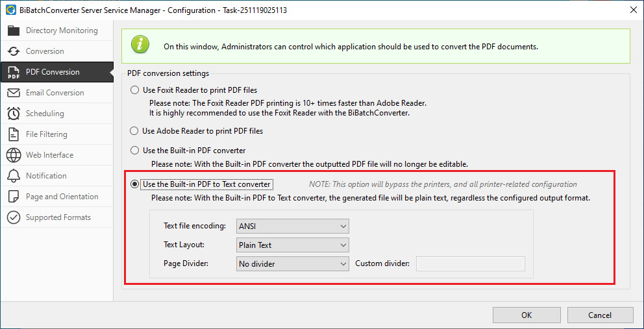The width and height of the screenshot is (644, 329).
Task: Click the Web Interface globe icon
Action: click(x=13, y=155)
